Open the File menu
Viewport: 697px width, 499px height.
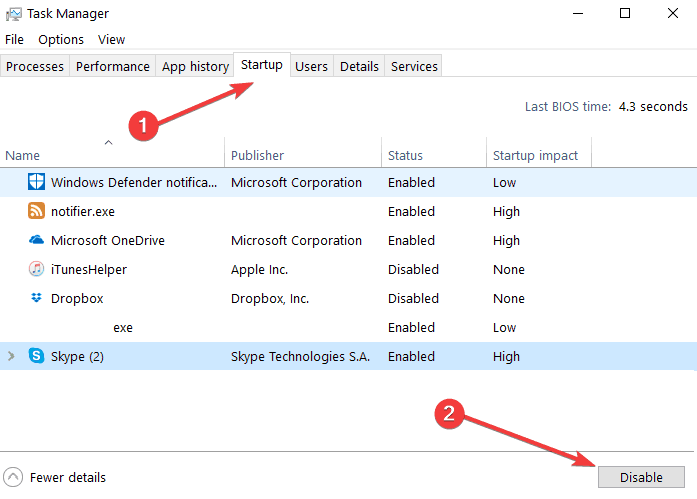tap(14, 39)
